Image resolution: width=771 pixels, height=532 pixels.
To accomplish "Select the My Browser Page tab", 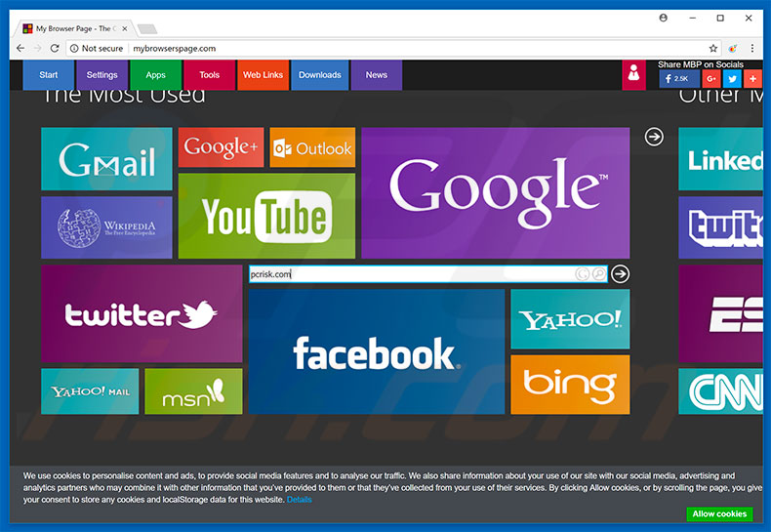I will tap(73, 28).
